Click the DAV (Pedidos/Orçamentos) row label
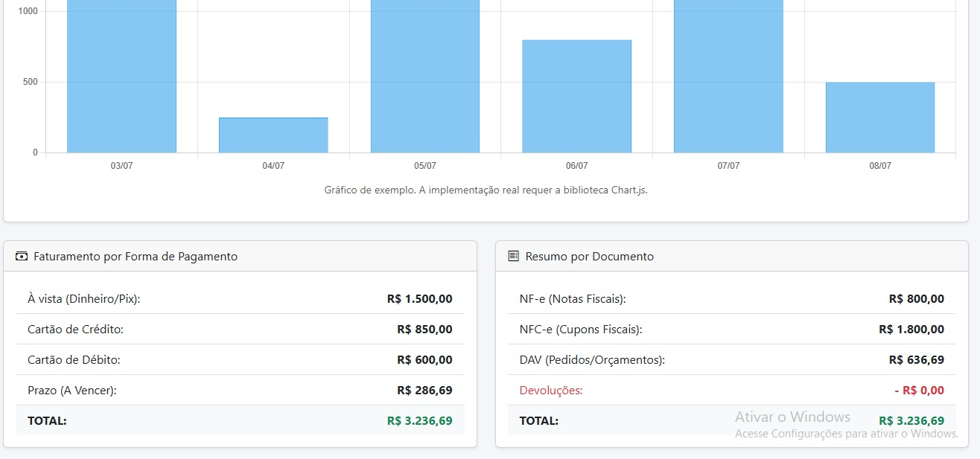Viewport: 980px width, 459px height. click(x=592, y=360)
